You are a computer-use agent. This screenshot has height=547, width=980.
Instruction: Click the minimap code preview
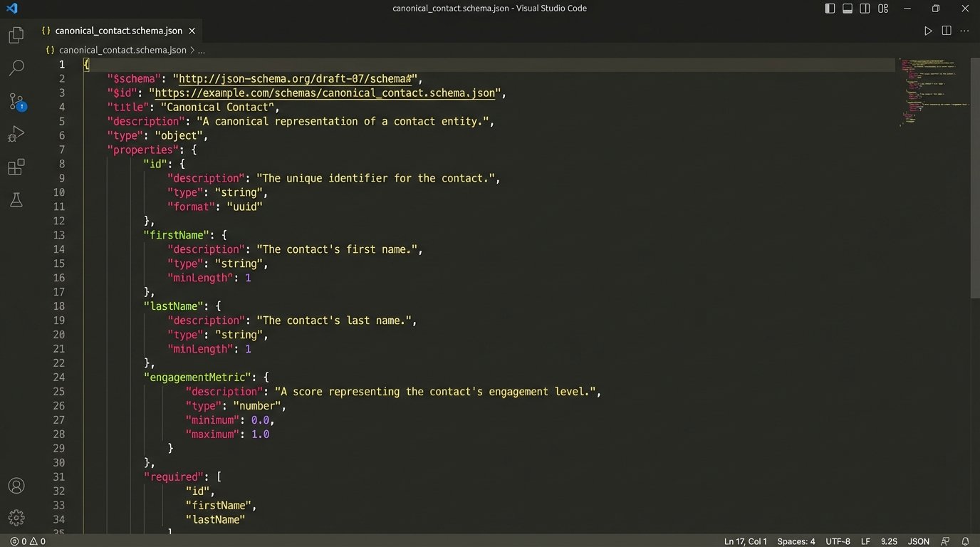pos(929,93)
